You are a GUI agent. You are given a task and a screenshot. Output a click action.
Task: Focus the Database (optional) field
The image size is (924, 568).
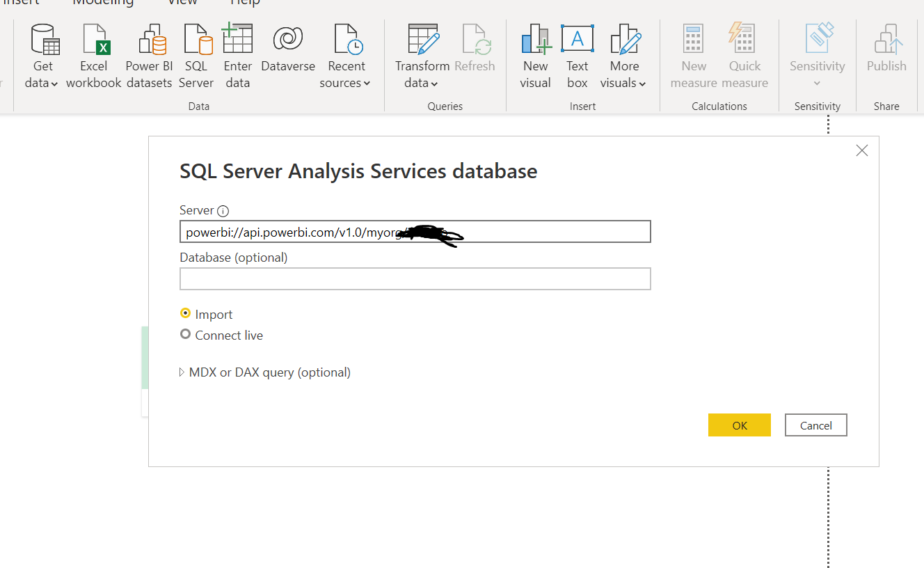[x=415, y=279]
